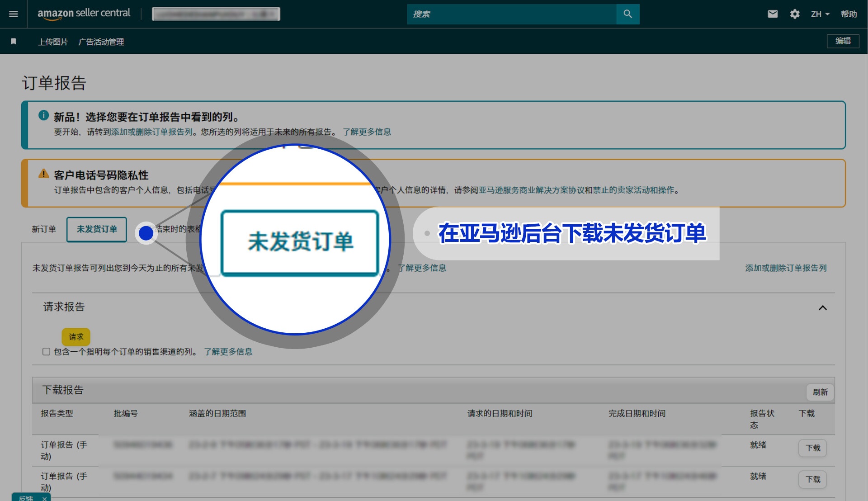Collapse the 请求报告 section chevron
The width and height of the screenshot is (868, 501).
click(x=822, y=308)
